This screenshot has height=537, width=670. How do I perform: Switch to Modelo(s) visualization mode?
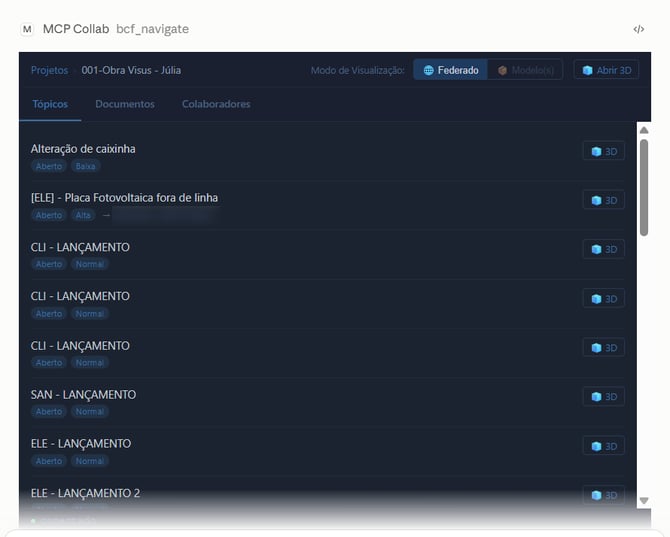525,70
